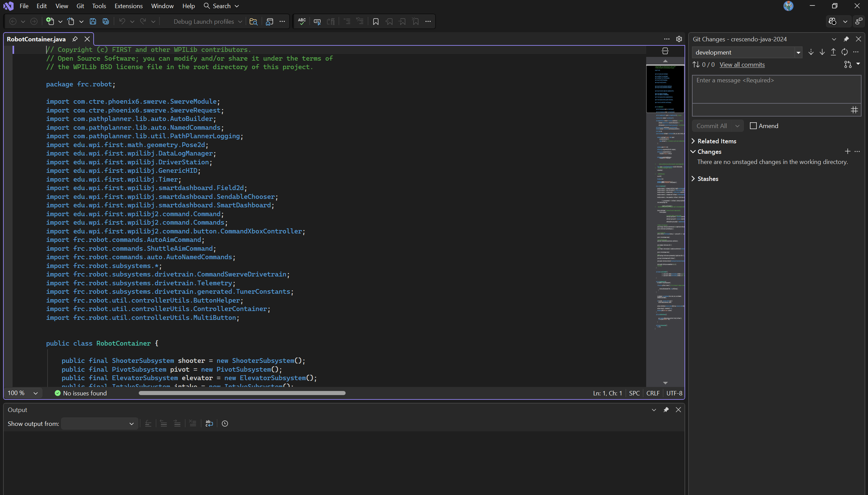Toggle a bookmark with the bookmark icon

[375, 21]
